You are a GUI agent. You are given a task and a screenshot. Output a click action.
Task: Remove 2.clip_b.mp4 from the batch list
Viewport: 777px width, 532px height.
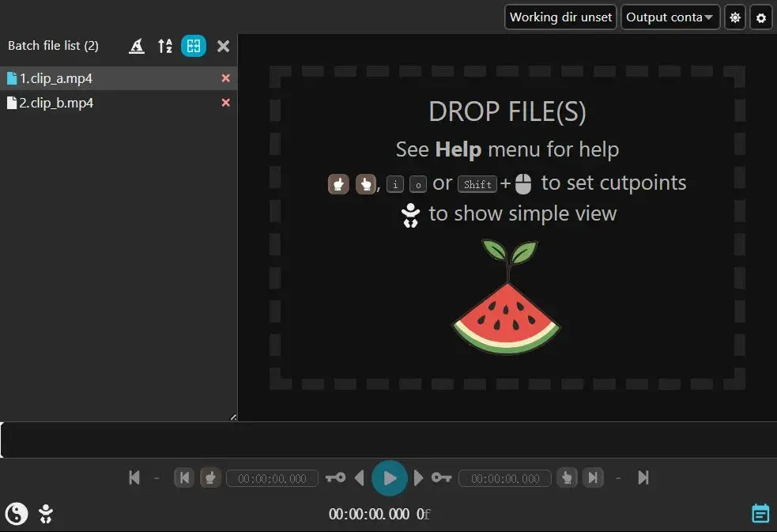(225, 103)
